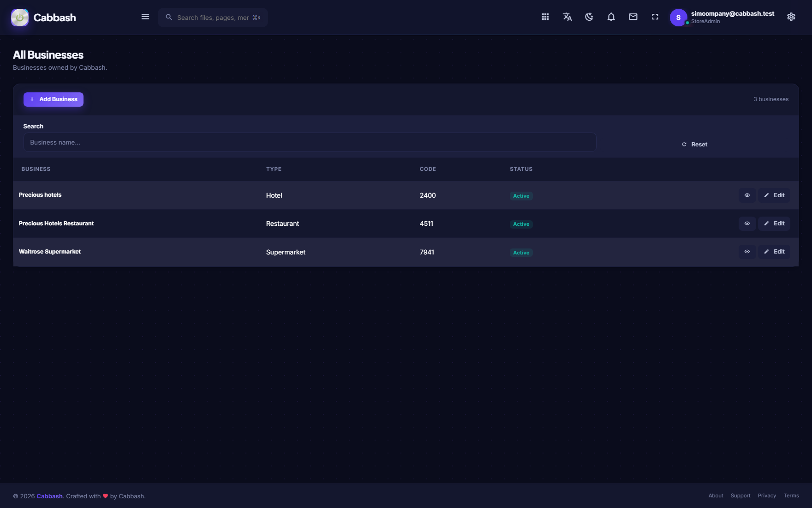Click the purple S user avatar
The height and width of the screenshot is (508, 812).
click(678, 18)
